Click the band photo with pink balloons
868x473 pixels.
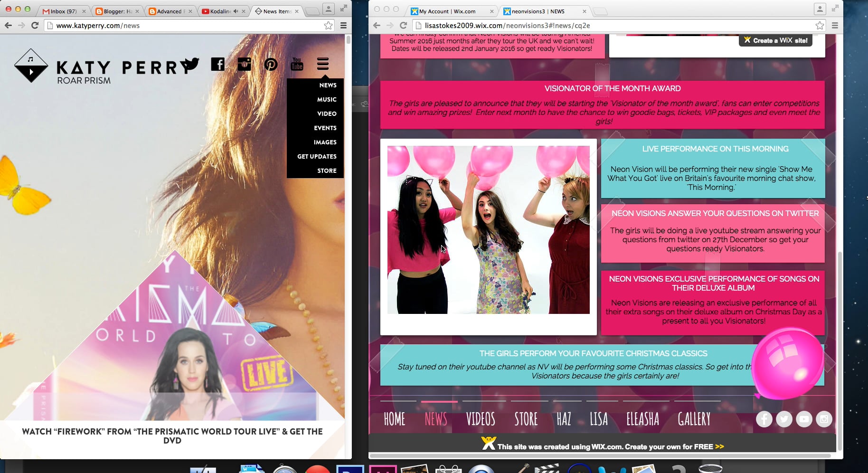[488, 229]
